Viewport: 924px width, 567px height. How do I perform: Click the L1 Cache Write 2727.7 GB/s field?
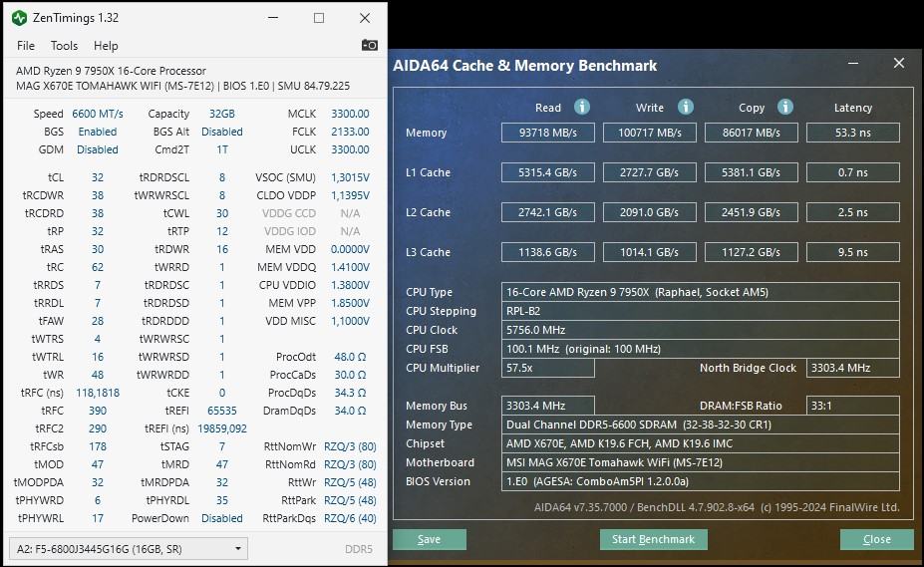click(x=650, y=172)
